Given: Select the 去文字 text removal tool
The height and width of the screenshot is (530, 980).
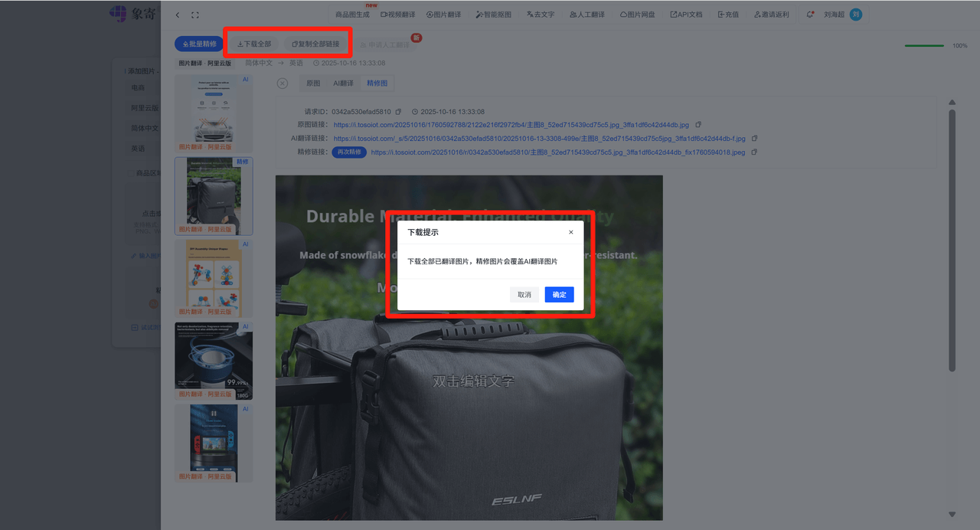Looking at the screenshot, I should pos(541,14).
